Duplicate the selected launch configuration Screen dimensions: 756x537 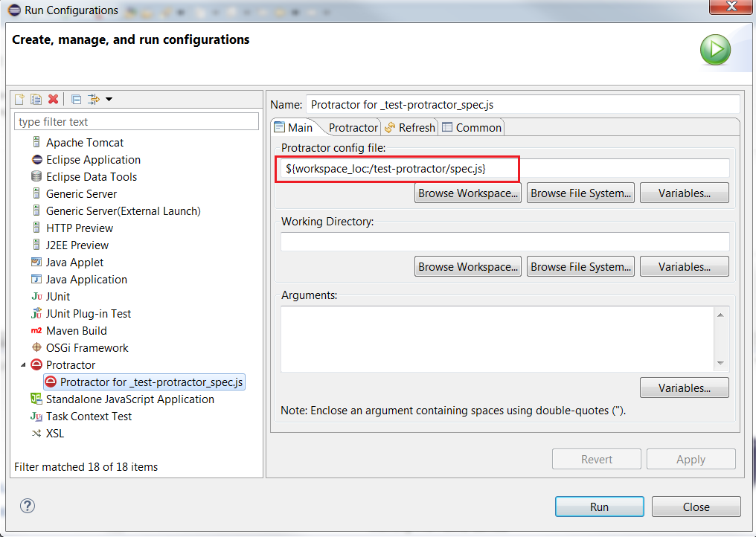(x=36, y=99)
